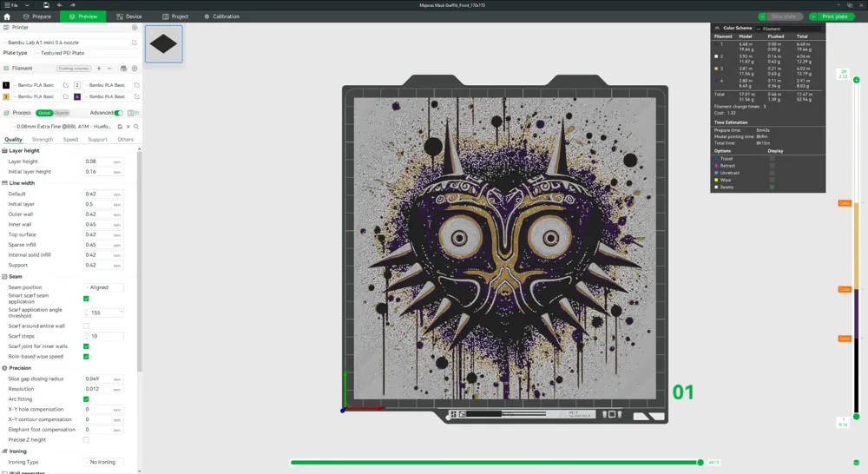Switch to the Support settings tab
The image size is (868, 474).
coord(97,140)
